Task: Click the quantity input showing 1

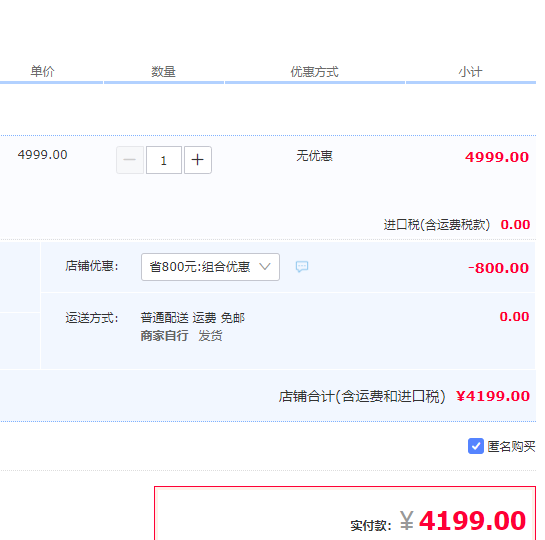Action: pos(164,160)
